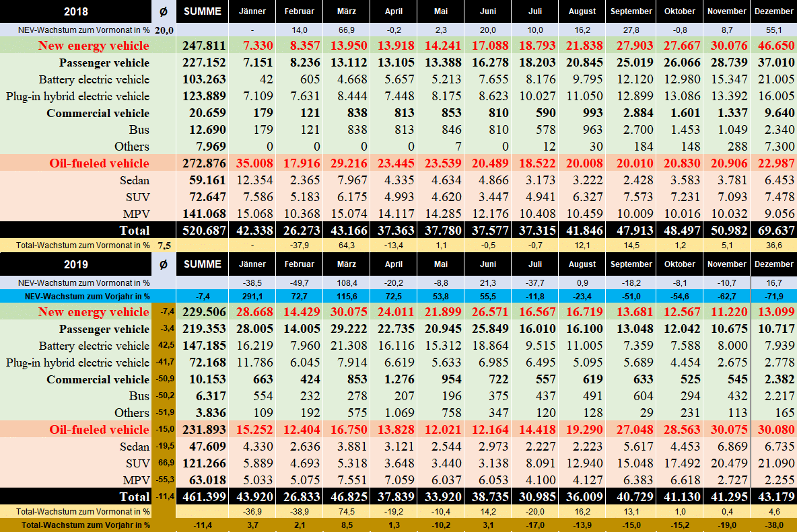Click the 2019 Oil-fueled vehicle row label
The image size is (797, 532).
click(x=99, y=430)
